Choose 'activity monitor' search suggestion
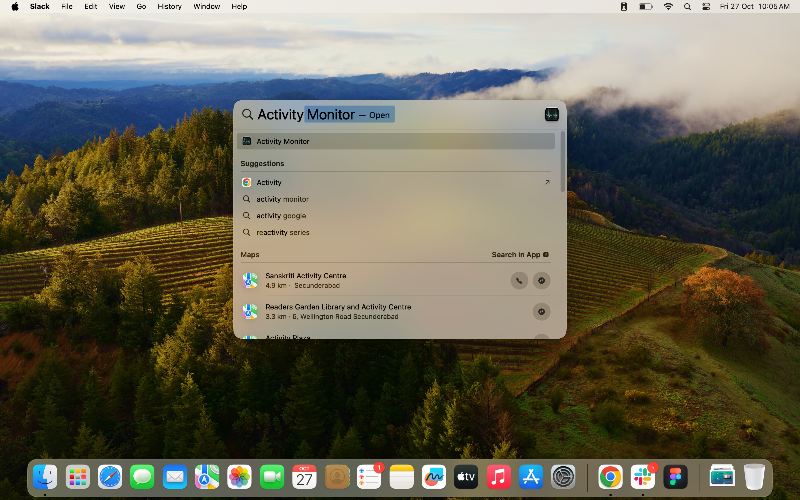Image resolution: width=800 pixels, height=500 pixels. tap(395, 199)
